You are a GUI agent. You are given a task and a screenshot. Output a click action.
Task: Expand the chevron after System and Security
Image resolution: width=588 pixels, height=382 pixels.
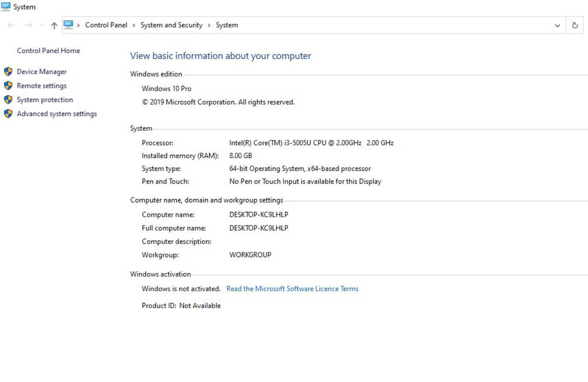click(209, 25)
